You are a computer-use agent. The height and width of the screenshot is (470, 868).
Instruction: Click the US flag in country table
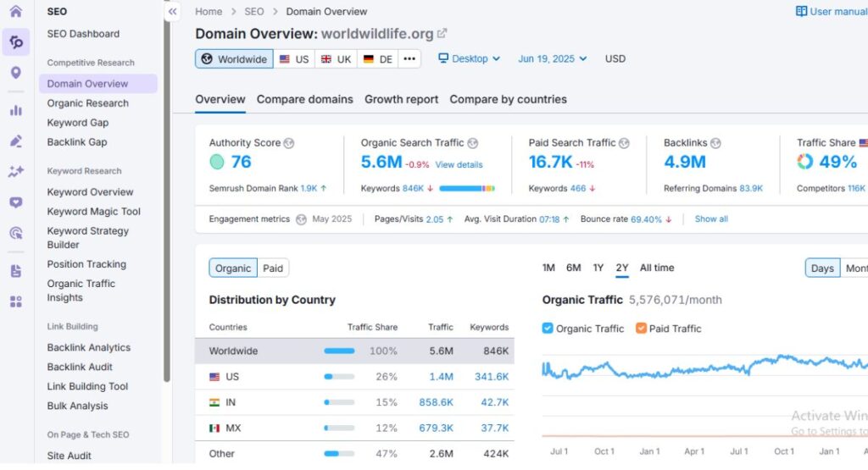click(x=214, y=377)
